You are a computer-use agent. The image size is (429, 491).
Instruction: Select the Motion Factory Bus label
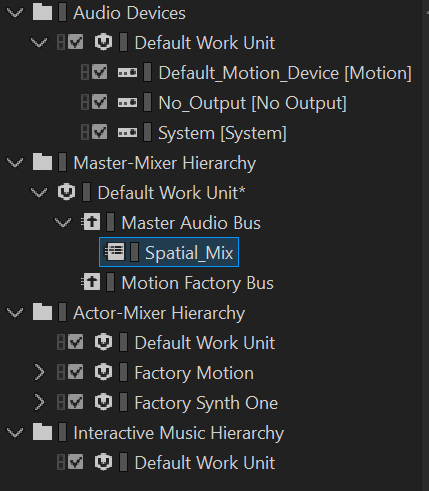click(x=198, y=283)
